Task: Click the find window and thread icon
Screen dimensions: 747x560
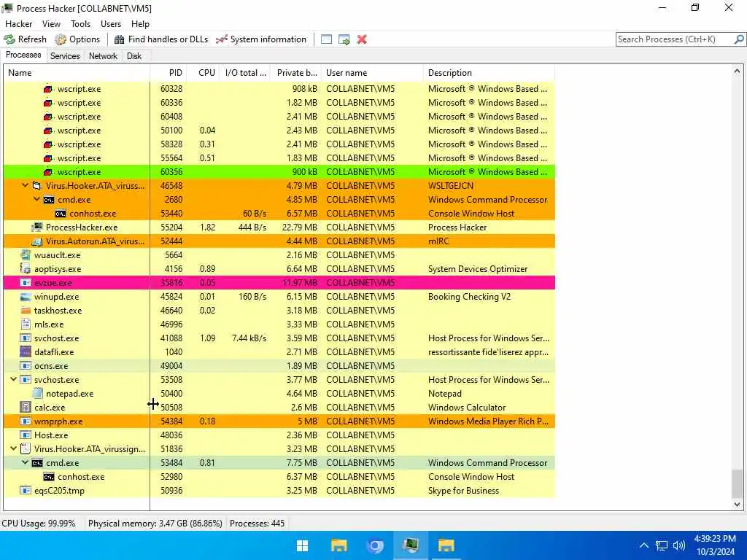Action: click(344, 39)
